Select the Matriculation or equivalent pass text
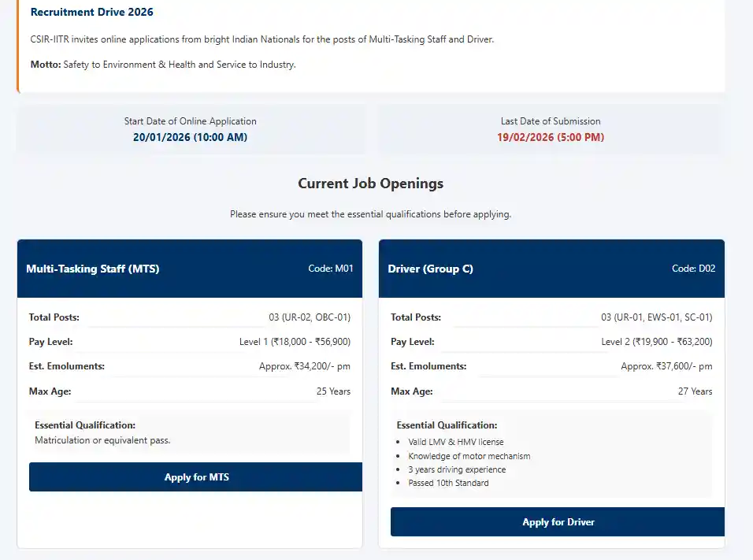The width and height of the screenshot is (753, 560). click(102, 440)
